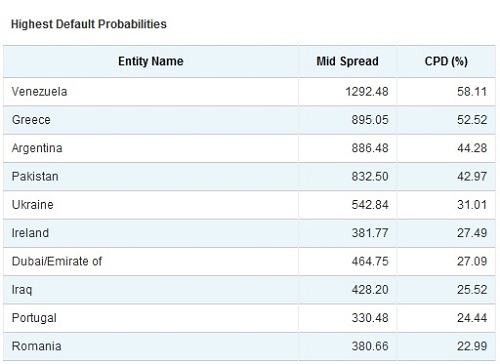The height and width of the screenshot is (364, 500).
Task: Click Greece's CPD value 52.52
Action: 472,120
